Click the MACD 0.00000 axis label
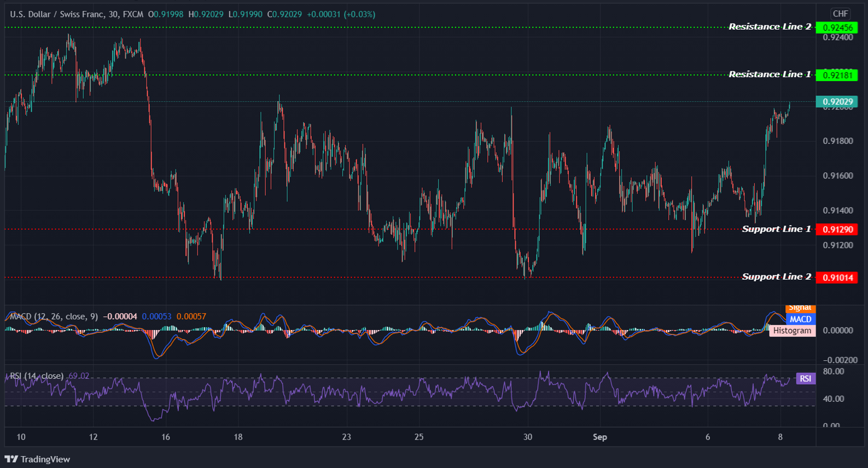This screenshot has width=868, height=468. coord(838,331)
